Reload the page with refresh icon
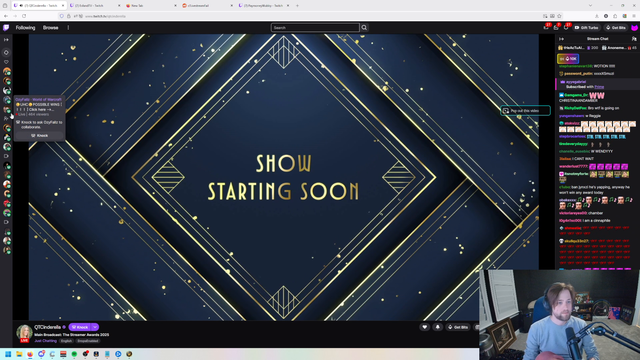This screenshot has width=640, height=360. tap(24, 16)
